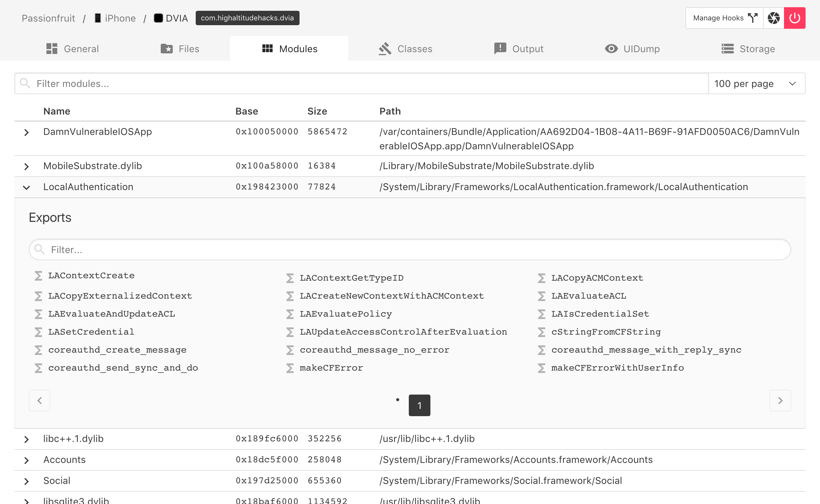Expand the MobileSubstrate.dylib module
This screenshot has height=504, width=820.
27,166
